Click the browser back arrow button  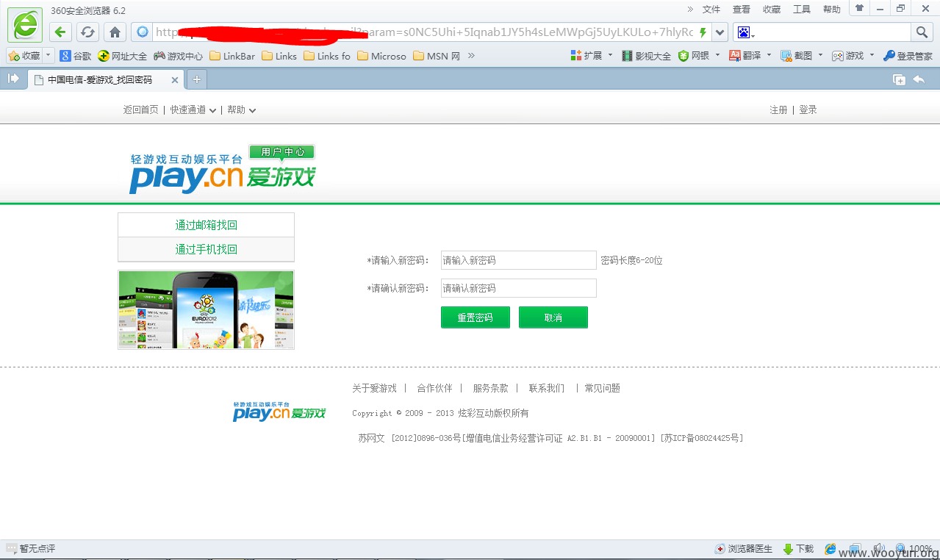tap(61, 32)
